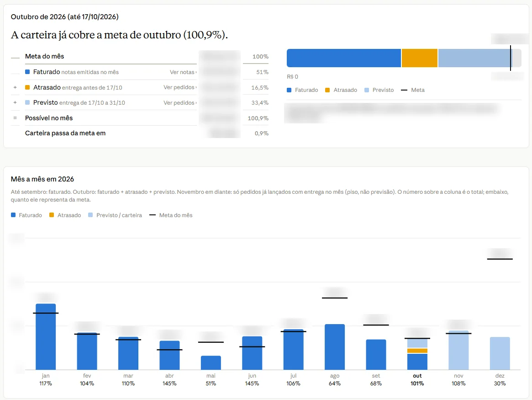The height and width of the screenshot is (400, 532).
Task: Click the '33,4%' value in the Previsto row
Action: click(x=260, y=102)
